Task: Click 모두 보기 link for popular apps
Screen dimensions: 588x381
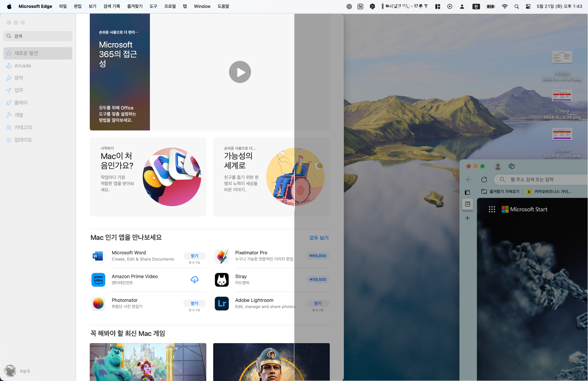Action: 319,238
